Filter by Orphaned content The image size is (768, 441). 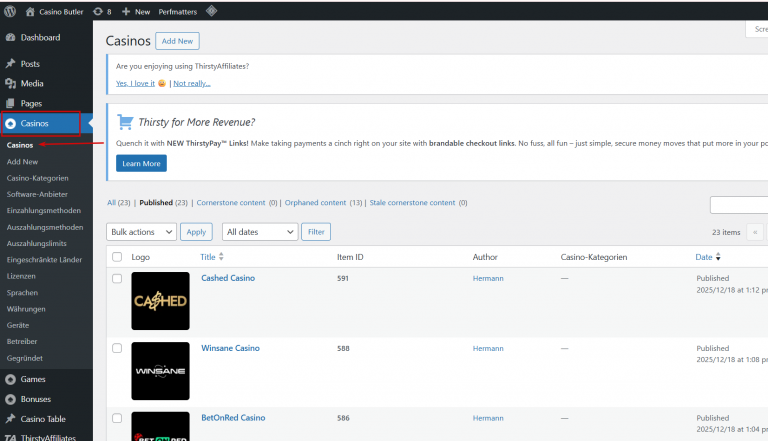pyautogui.click(x=315, y=202)
